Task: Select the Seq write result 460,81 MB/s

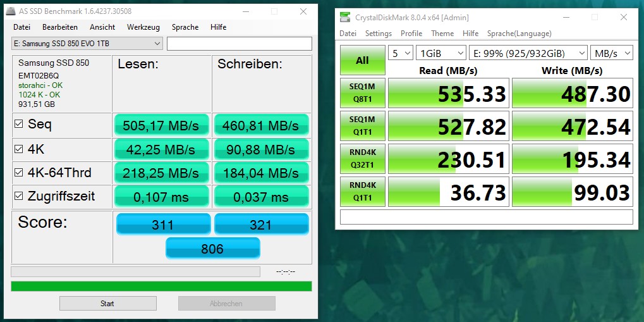Action: point(261,125)
